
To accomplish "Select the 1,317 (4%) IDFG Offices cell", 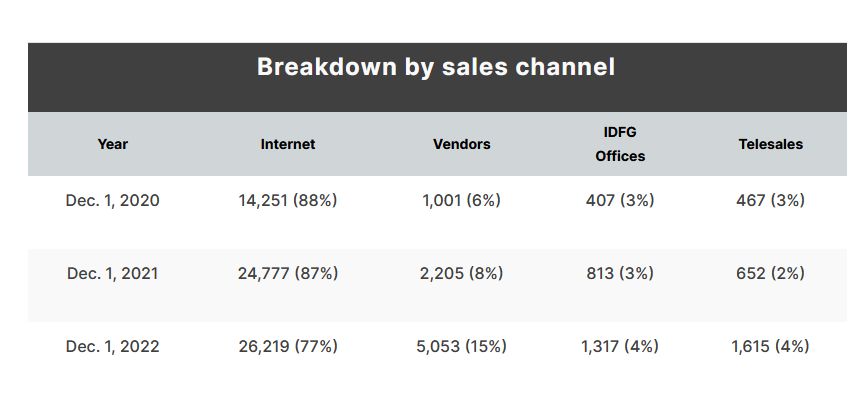I will click(x=620, y=347).
